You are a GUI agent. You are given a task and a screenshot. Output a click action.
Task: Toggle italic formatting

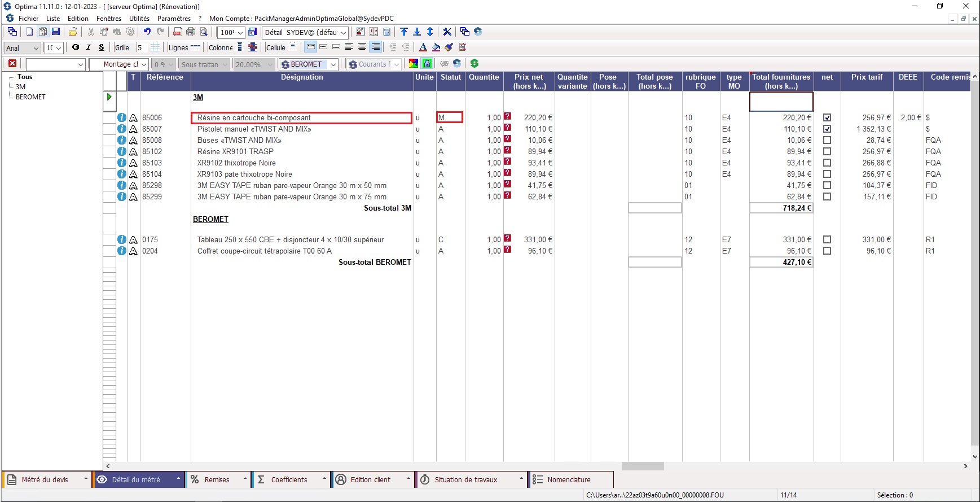(89, 47)
